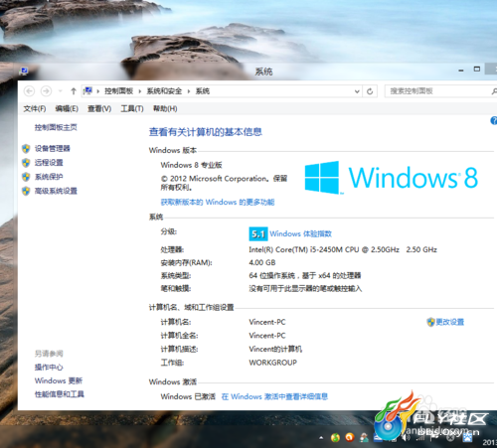
Task: Open 设备管理器 link
Action: 53,148
